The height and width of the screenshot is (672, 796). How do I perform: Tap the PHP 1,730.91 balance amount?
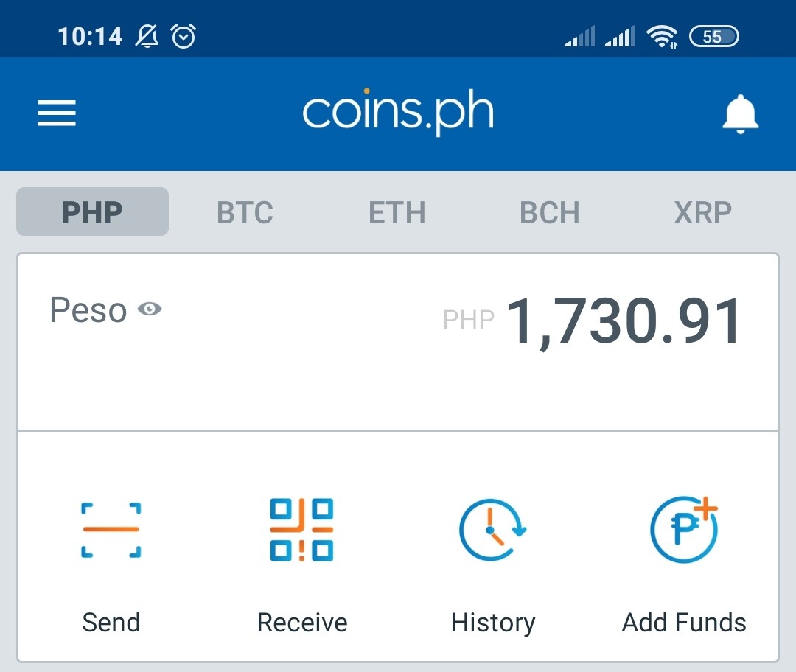(592, 321)
